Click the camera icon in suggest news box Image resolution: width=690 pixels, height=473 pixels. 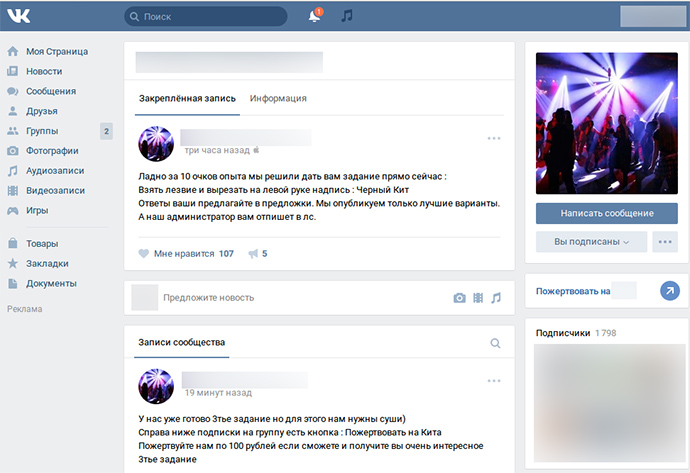[459, 298]
